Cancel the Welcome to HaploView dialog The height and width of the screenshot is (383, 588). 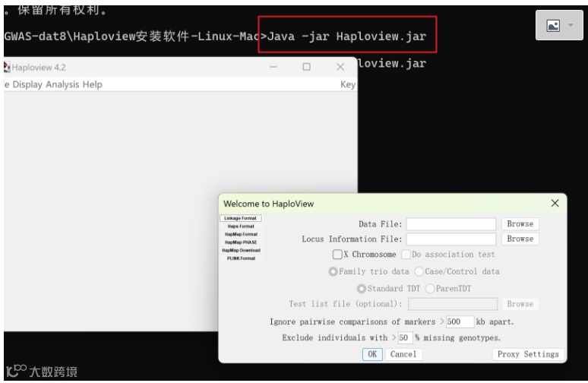point(403,354)
